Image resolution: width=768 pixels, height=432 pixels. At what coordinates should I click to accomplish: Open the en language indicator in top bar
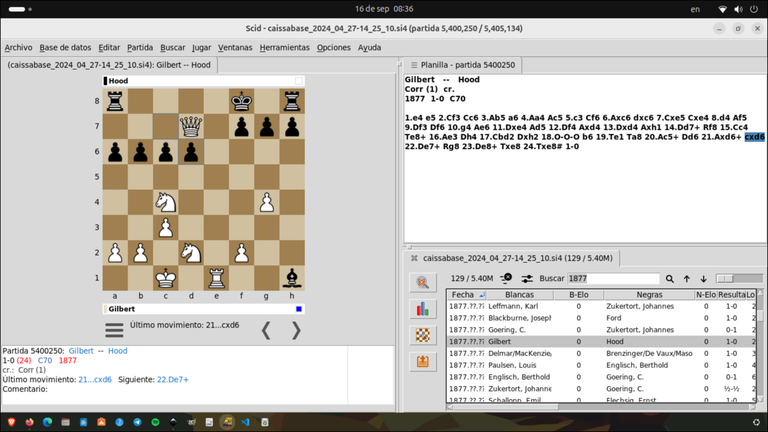[695, 9]
